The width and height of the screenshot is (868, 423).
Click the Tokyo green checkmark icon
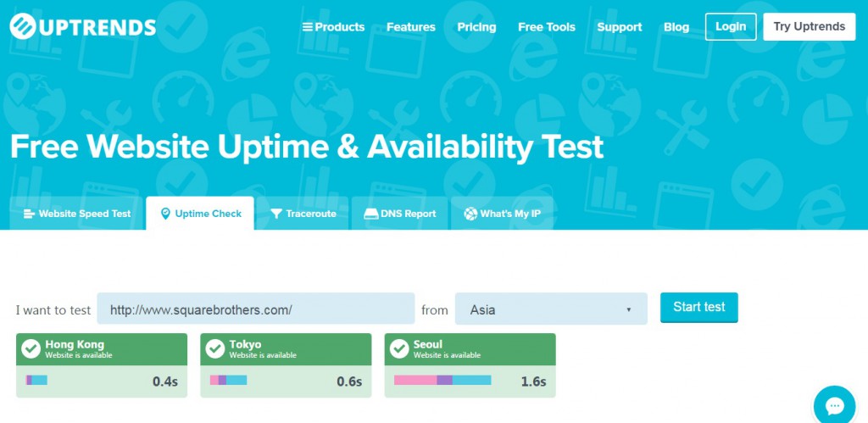(214, 348)
